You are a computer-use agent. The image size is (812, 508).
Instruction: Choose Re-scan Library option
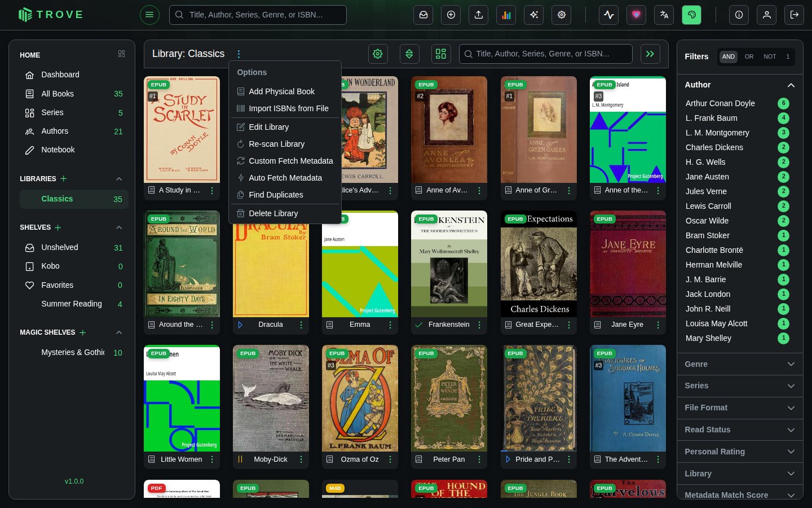tap(285, 144)
